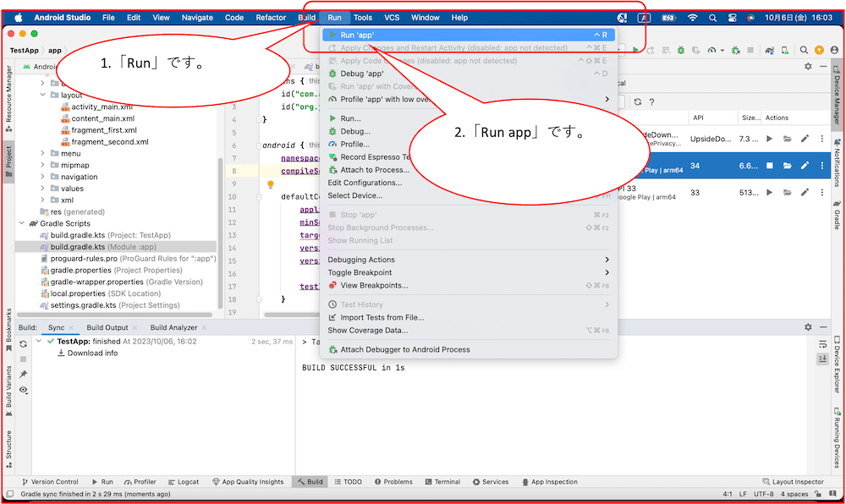
Task: Toggle the Project tool window sidebar button
Action: point(8,162)
